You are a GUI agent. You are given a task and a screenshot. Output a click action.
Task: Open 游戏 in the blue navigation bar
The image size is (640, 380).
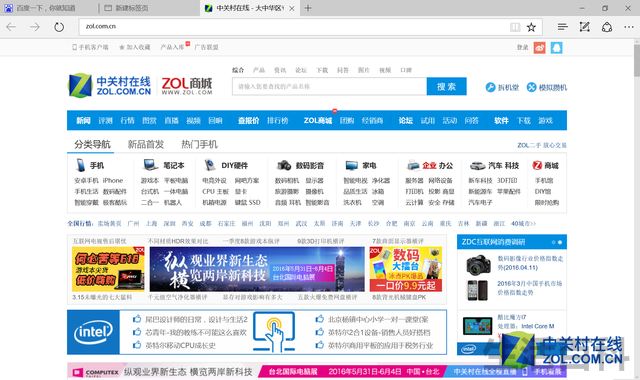tap(545, 120)
